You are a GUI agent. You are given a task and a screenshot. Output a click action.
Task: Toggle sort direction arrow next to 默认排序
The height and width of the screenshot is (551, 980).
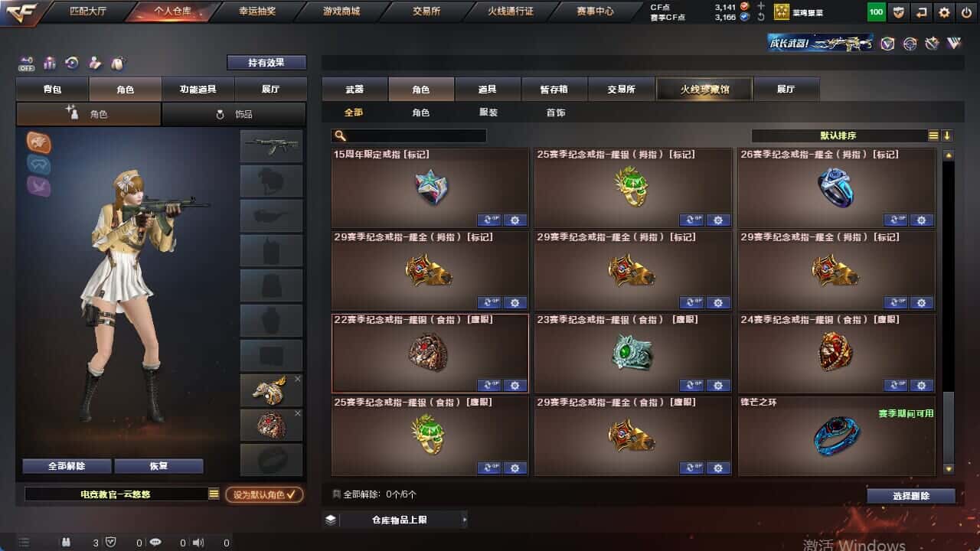(947, 135)
